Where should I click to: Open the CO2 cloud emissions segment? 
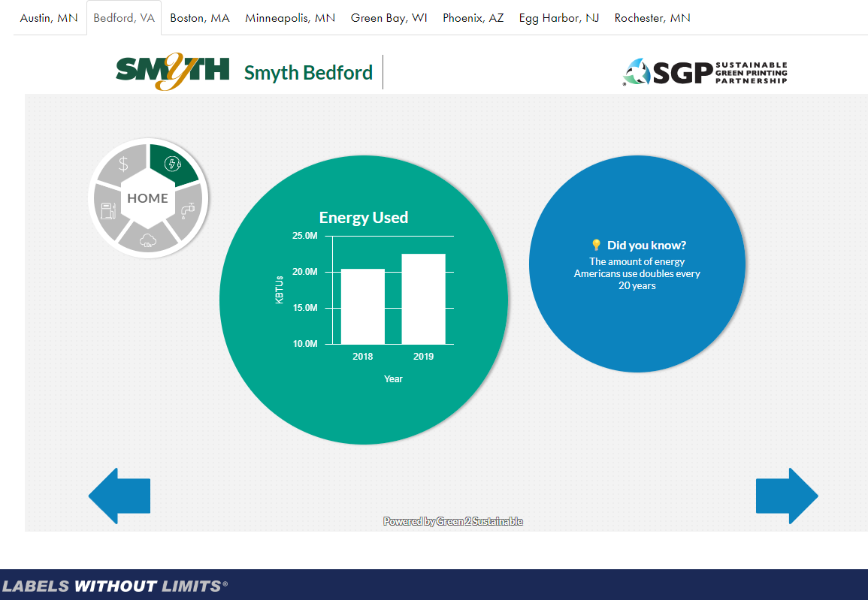148,240
